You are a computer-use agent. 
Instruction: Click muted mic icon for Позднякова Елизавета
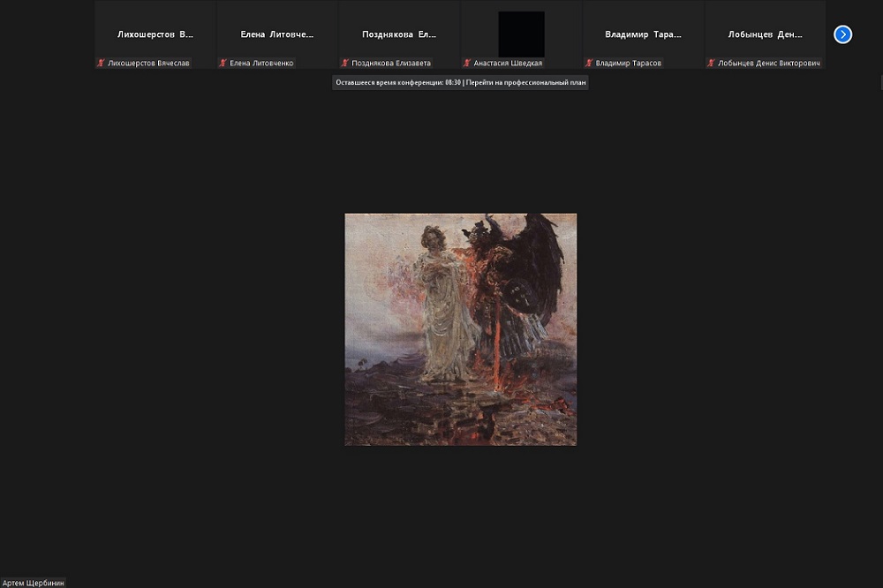(x=345, y=63)
